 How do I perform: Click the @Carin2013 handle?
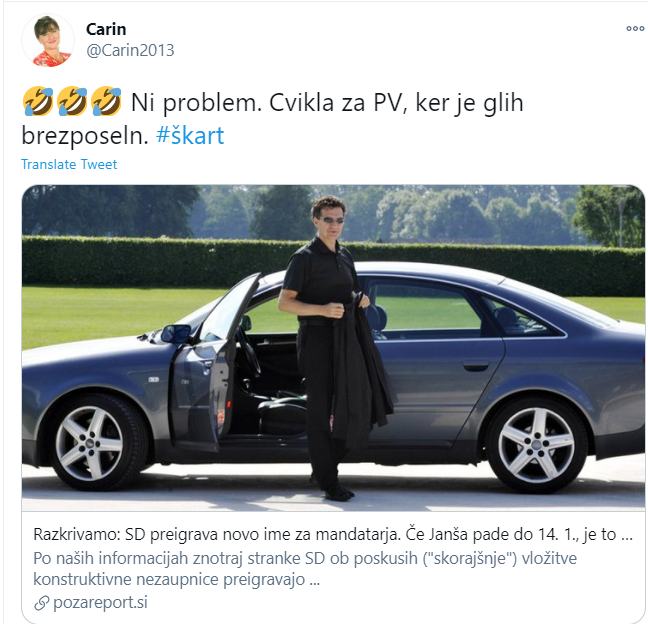pos(130,50)
